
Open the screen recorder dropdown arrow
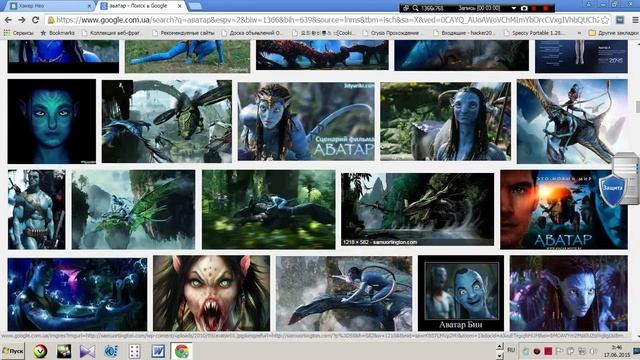(514, 8)
